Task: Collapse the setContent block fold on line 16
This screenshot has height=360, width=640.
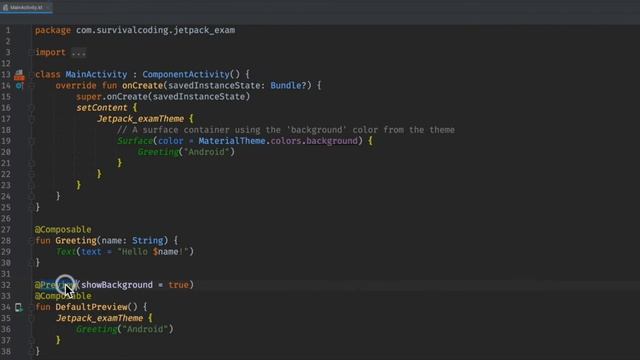Action: click(31, 108)
